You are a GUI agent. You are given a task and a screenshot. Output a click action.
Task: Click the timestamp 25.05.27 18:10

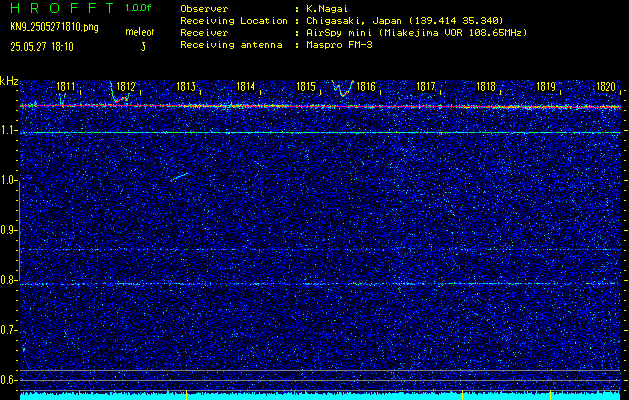[42, 47]
